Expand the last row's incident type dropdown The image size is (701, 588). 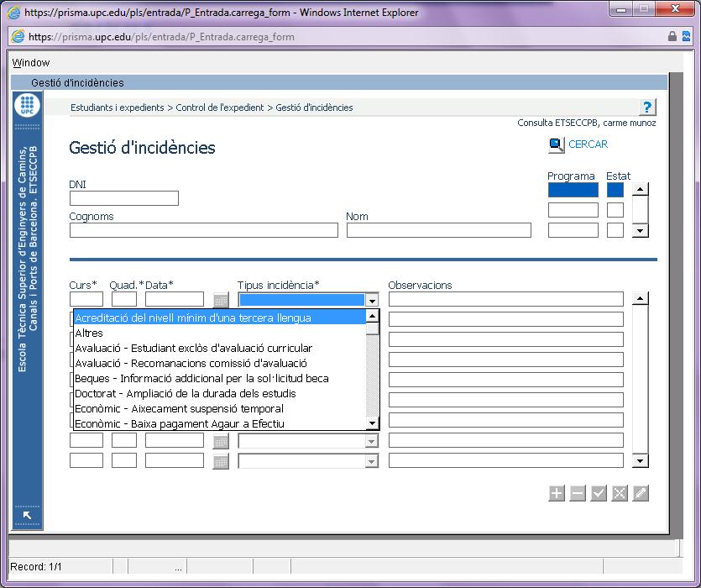pos(371,461)
